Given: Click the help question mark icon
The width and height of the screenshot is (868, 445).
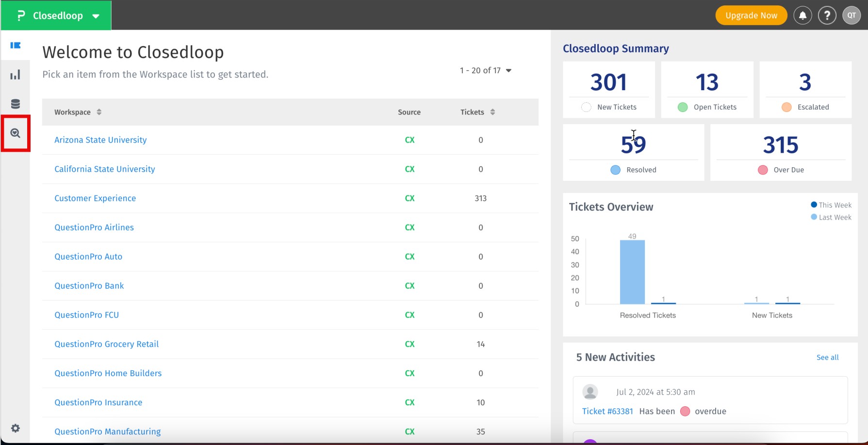Looking at the screenshot, I should [827, 16].
